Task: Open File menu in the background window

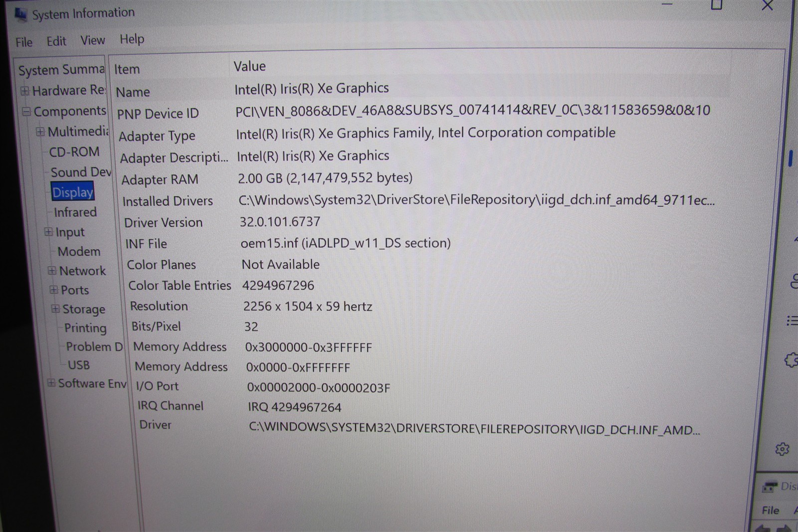Action: pyautogui.click(x=770, y=510)
